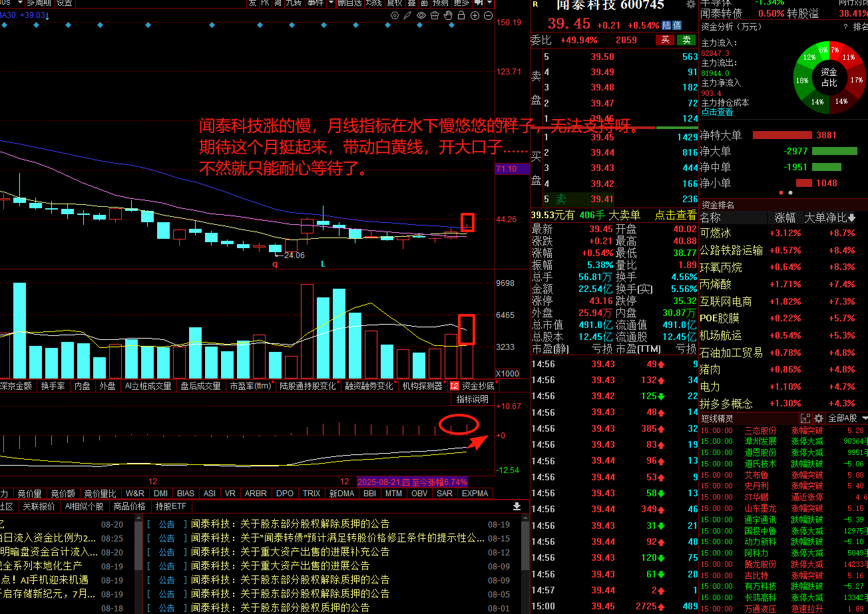Expand the period dropdown arrow before 多周期

tap(19, 3)
